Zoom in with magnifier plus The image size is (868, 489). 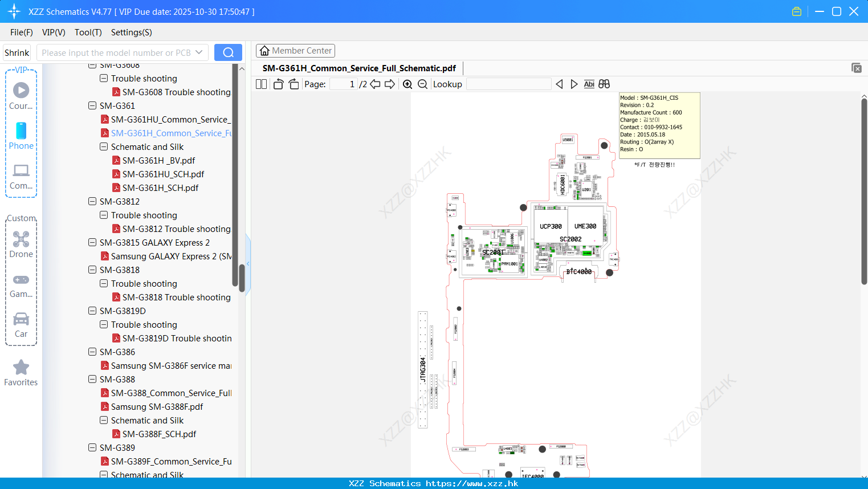click(407, 84)
